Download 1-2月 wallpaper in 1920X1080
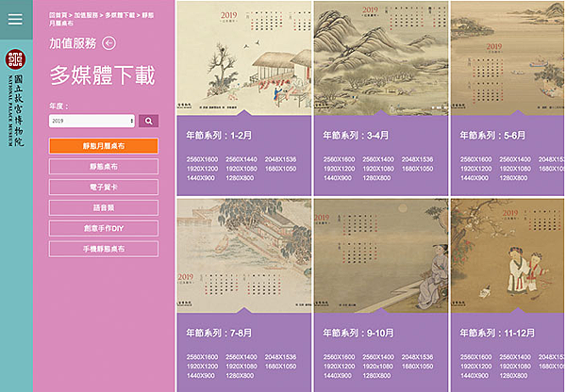 tap(241, 169)
